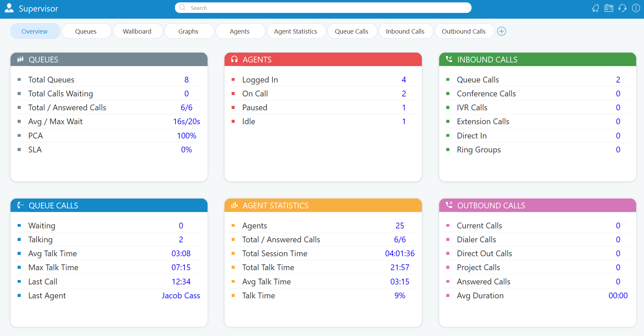Click the Agent Statistics chart icon
644x336 pixels.
[234, 205]
